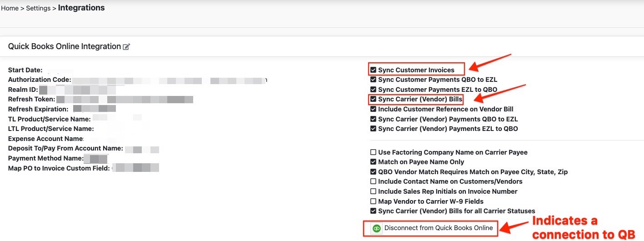Uncheck Sync Customer Invoices checkbox
Image resolution: width=644 pixels, height=241 pixels.
click(x=373, y=70)
